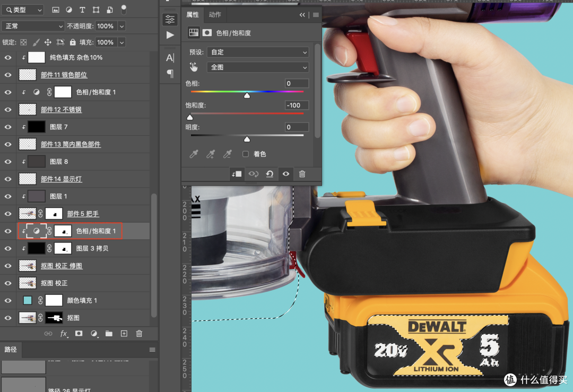Select the type layer filter icon
The image size is (573, 392).
tap(82, 10)
